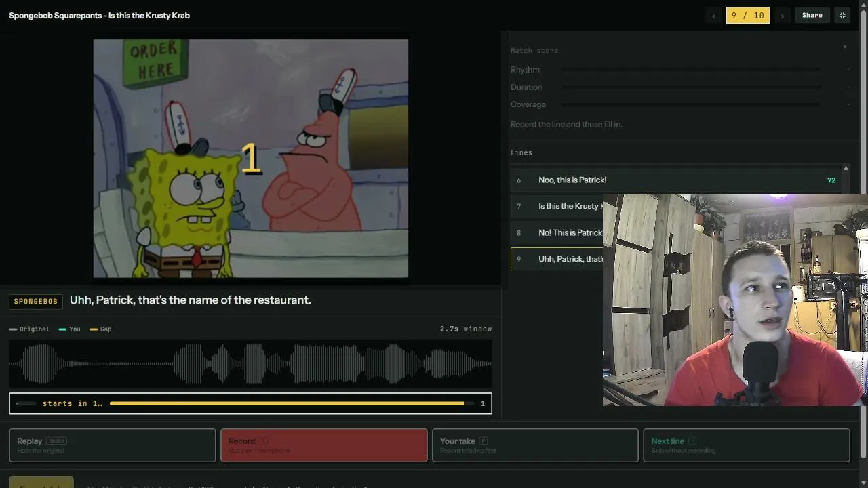
Task: Click the exit fullscreen icon beside Share
Action: tap(842, 16)
